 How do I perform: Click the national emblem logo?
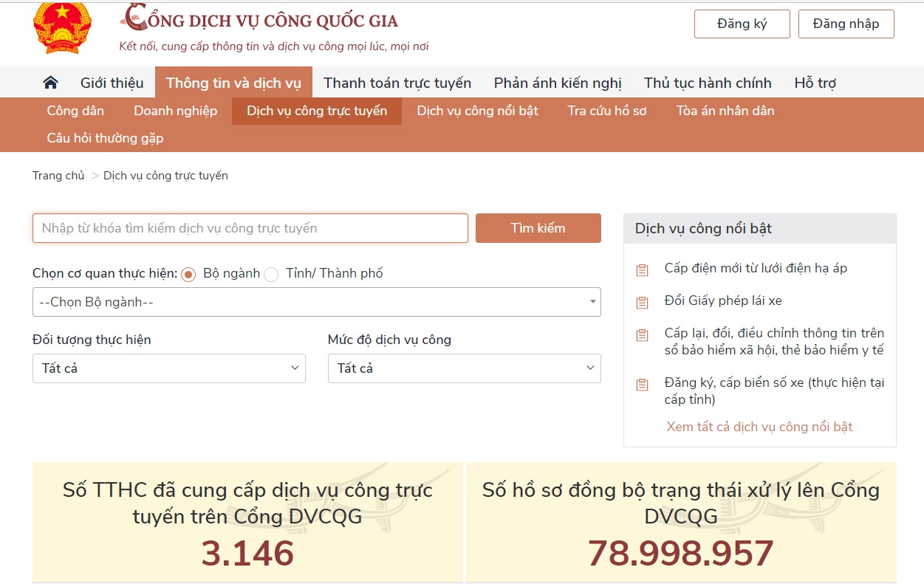[62, 27]
